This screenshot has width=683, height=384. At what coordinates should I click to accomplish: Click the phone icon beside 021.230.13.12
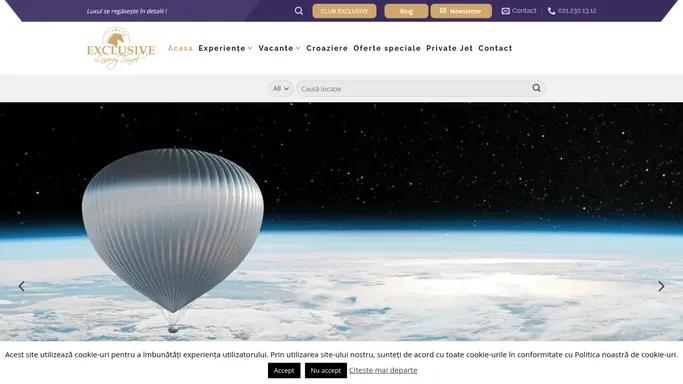[x=551, y=11]
